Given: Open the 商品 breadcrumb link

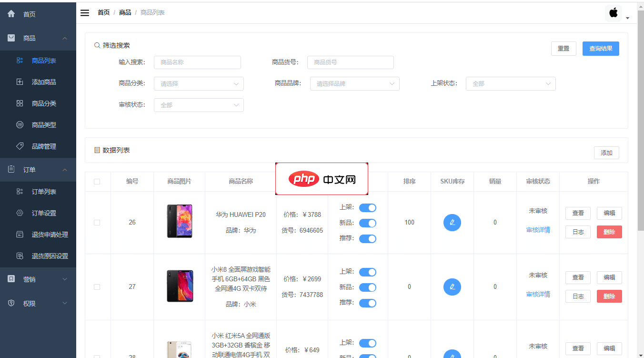Looking at the screenshot, I should pyautogui.click(x=125, y=12).
